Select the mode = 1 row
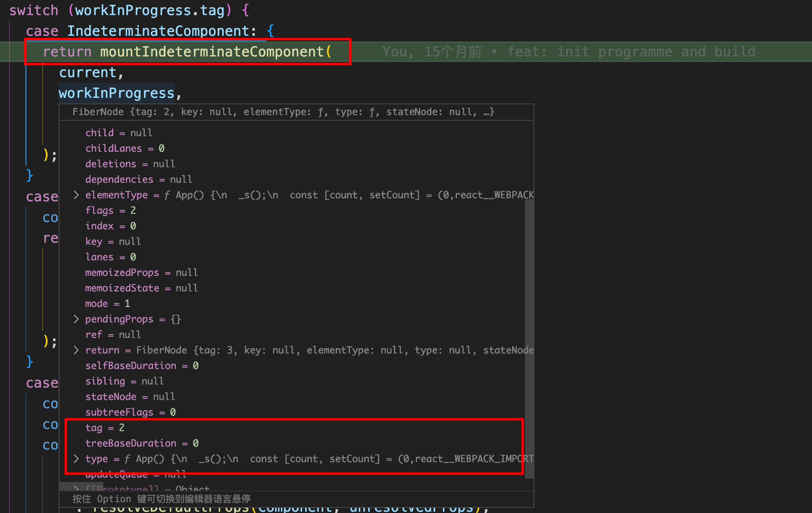812x513 pixels. (107, 303)
